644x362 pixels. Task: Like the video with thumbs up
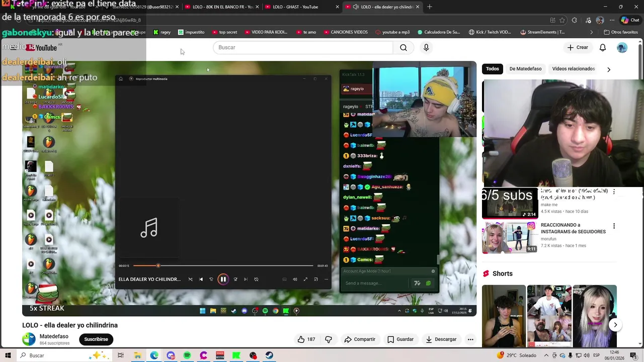(306, 339)
